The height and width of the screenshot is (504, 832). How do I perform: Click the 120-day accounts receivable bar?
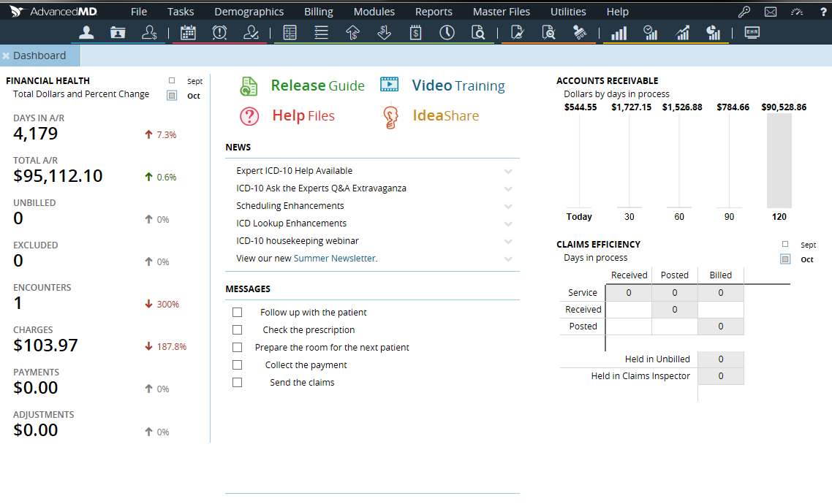[x=779, y=161]
